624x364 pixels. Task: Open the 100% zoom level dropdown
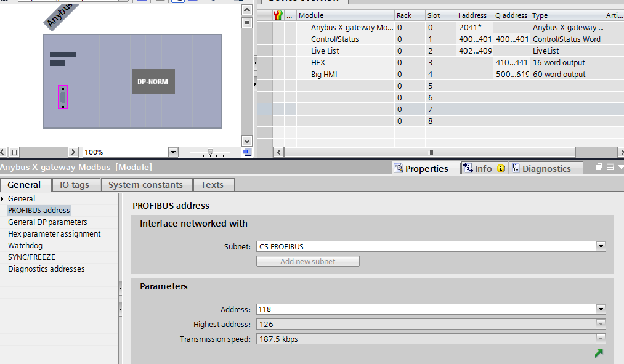pos(173,152)
